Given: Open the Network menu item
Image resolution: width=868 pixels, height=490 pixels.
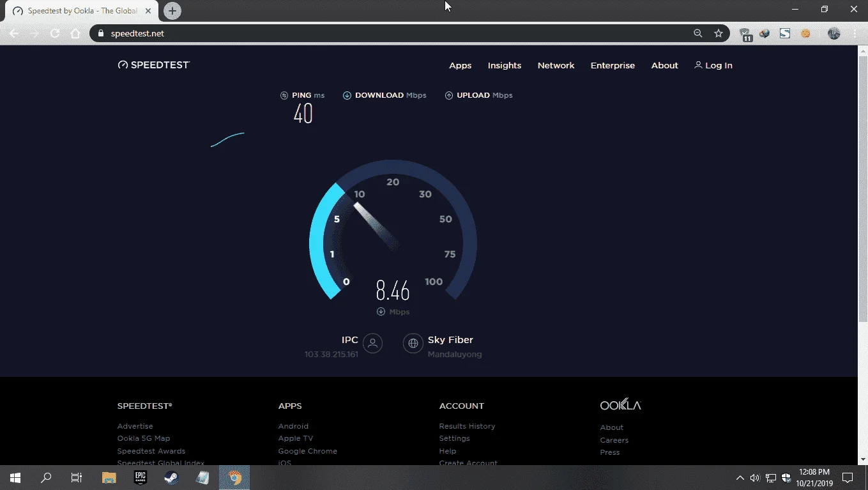Looking at the screenshot, I should tap(556, 66).
